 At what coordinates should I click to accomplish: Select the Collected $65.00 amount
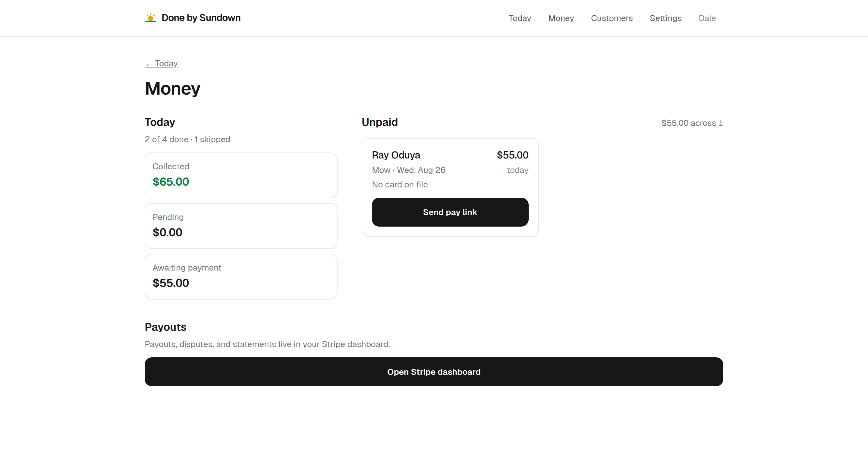[171, 182]
